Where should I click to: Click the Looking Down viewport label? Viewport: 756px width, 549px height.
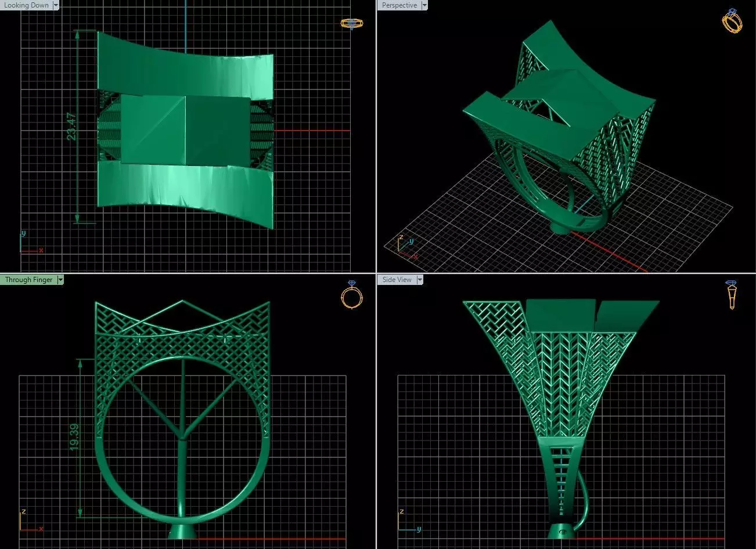coord(26,5)
